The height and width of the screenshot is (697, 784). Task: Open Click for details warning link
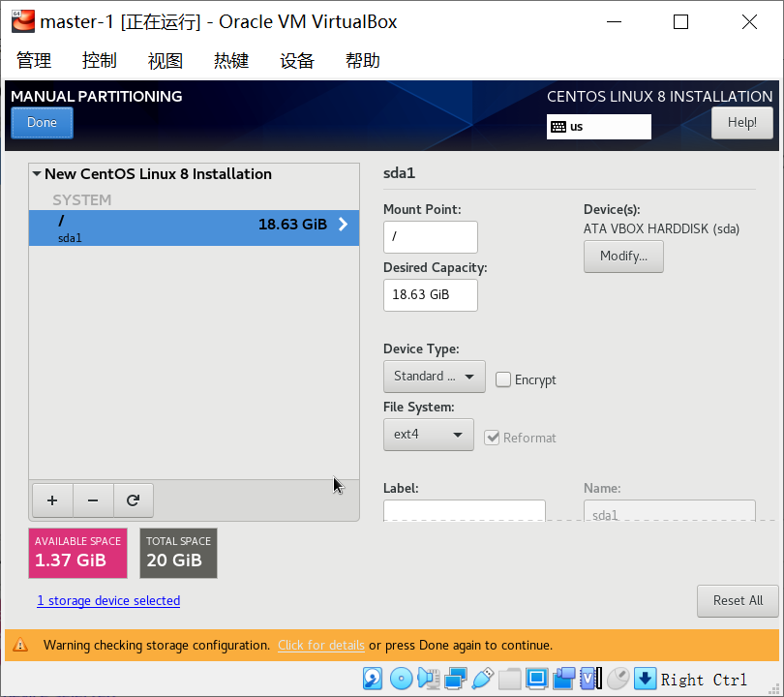(321, 645)
